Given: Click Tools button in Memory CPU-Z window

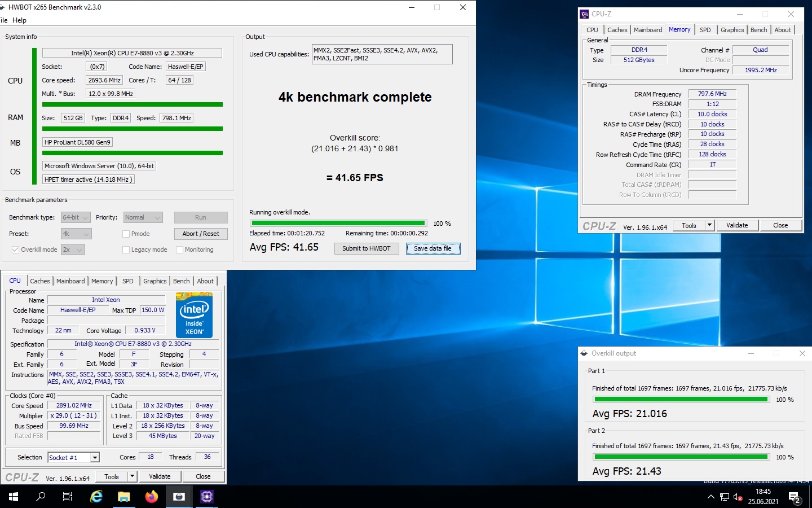Looking at the screenshot, I should (x=689, y=225).
